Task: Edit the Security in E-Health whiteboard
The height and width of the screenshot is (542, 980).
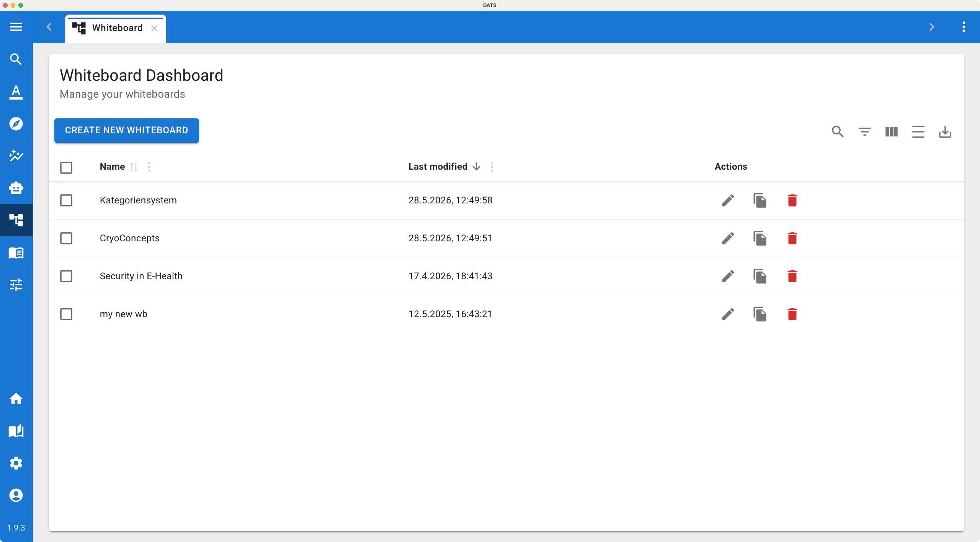Action: point(728,276)
